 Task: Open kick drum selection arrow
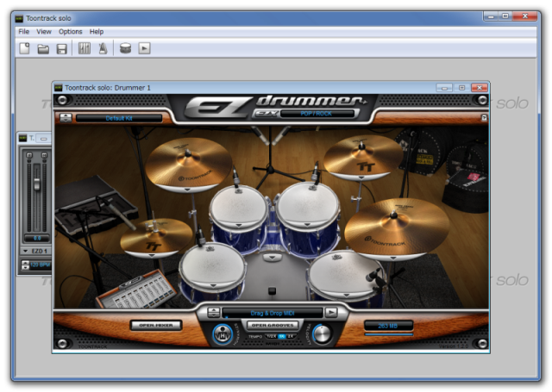[x=272, y=258]
